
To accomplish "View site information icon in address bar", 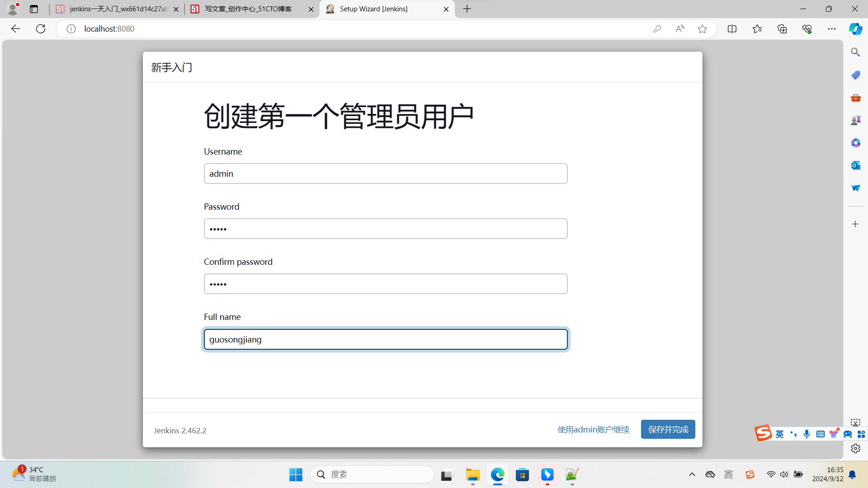I will (71, 29).
